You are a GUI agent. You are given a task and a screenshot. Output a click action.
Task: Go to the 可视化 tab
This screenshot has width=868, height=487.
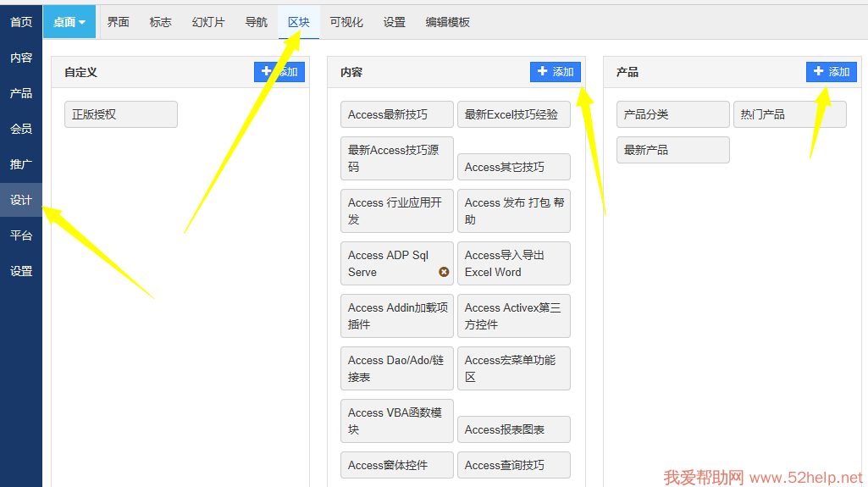(346, 22)
